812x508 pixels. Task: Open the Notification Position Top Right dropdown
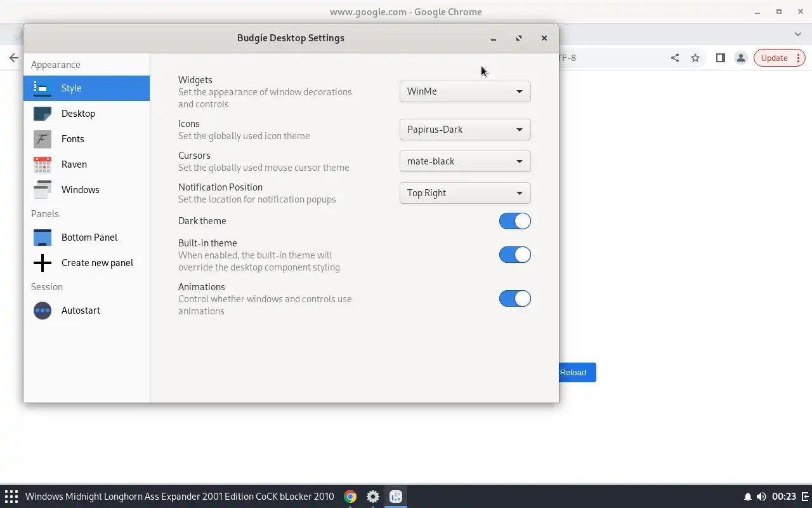point(465,193)
